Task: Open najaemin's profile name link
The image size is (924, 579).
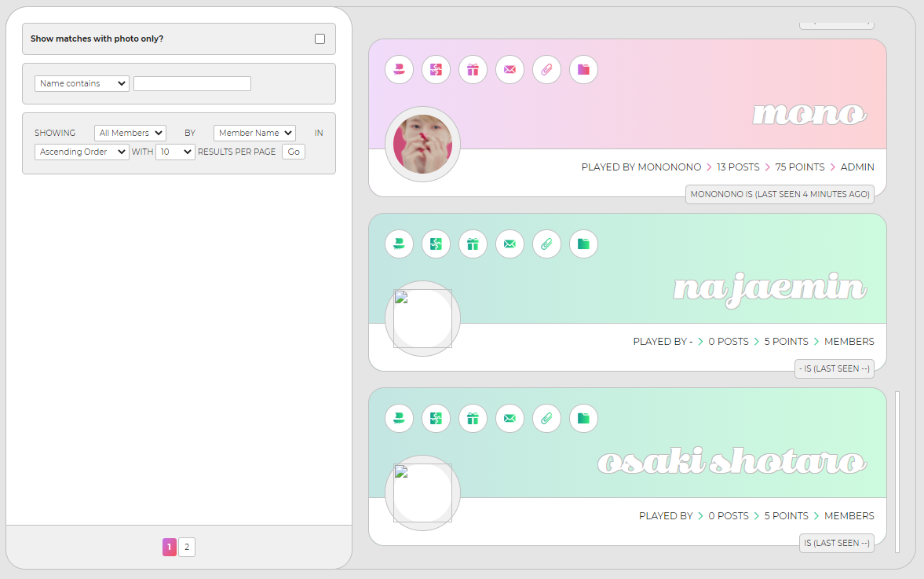Action: point(769,289)
